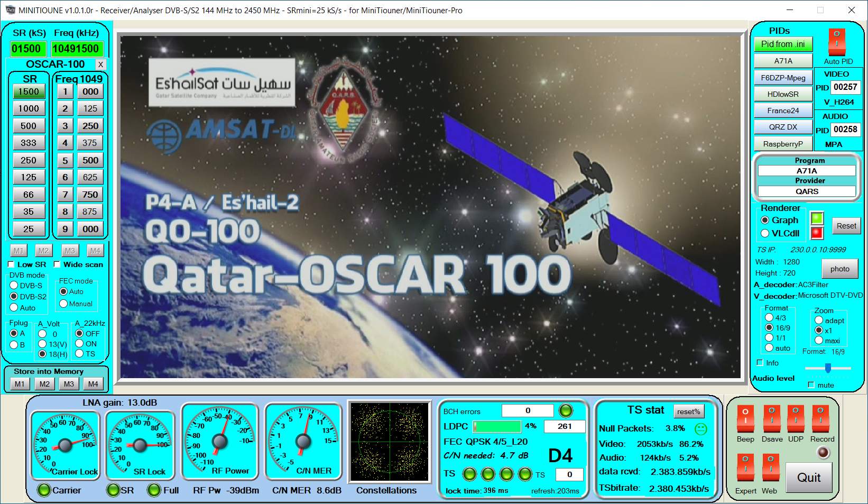Image resolution: width=868 pixels, height=504 pixels.
Task: Toggle the Web rocker switch
Action: [x=770, y=468]
